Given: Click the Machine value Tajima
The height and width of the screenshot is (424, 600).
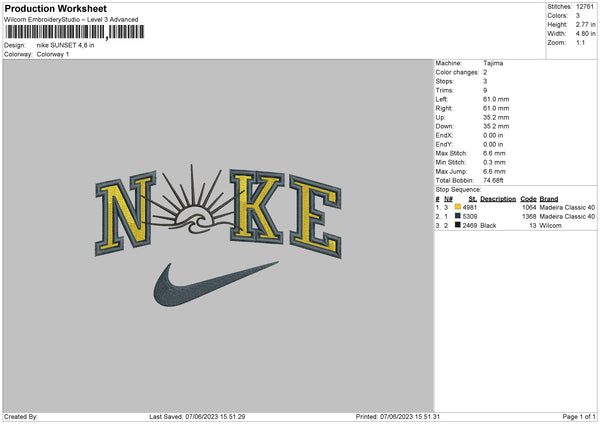Looking at the screenshot, I should point(493,63).
